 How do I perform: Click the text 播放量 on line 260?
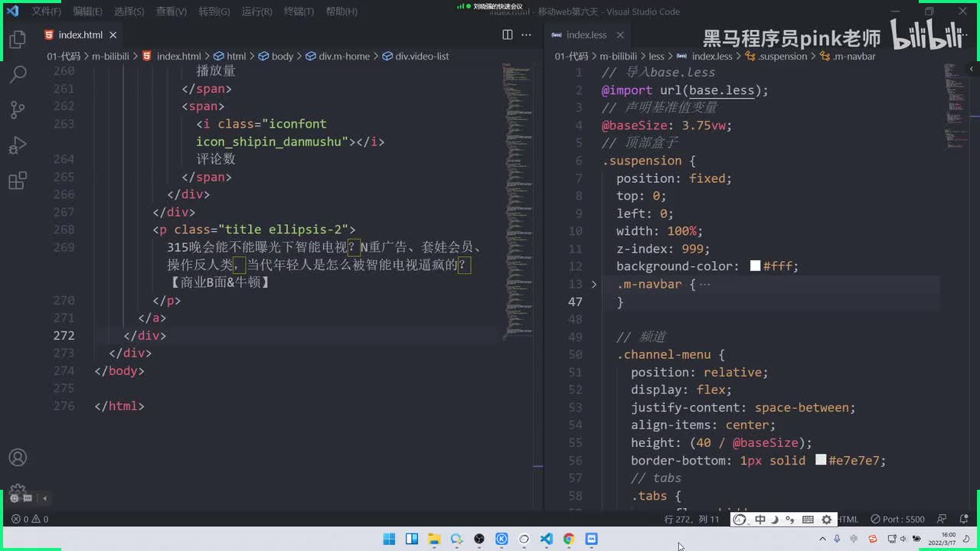point(216,71)
